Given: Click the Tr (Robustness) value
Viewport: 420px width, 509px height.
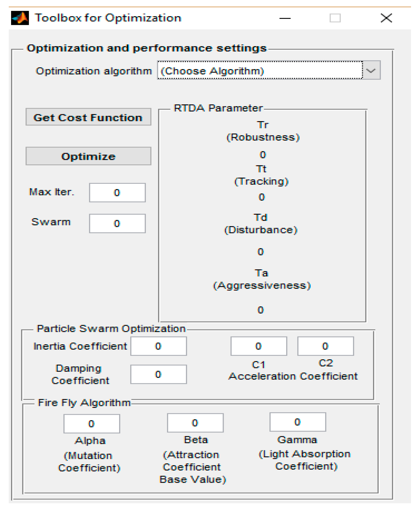Looking at the screenshot, I should click(x=263, y=155).
